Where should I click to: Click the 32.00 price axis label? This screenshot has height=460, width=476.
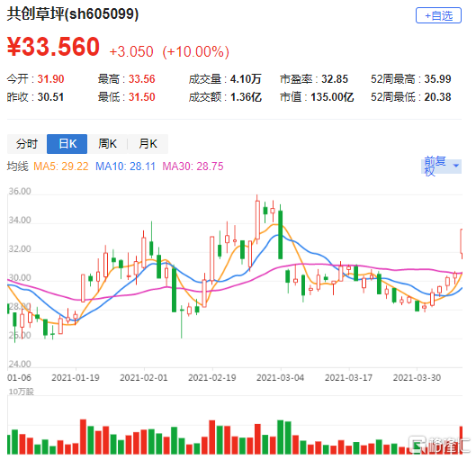pyautogui.click(x=20, y=249)
